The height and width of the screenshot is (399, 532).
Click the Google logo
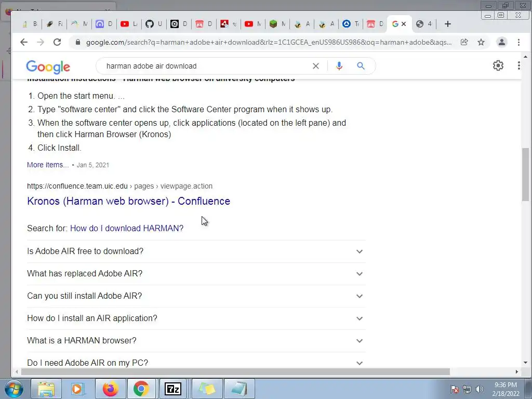click(x=48, y=67)
